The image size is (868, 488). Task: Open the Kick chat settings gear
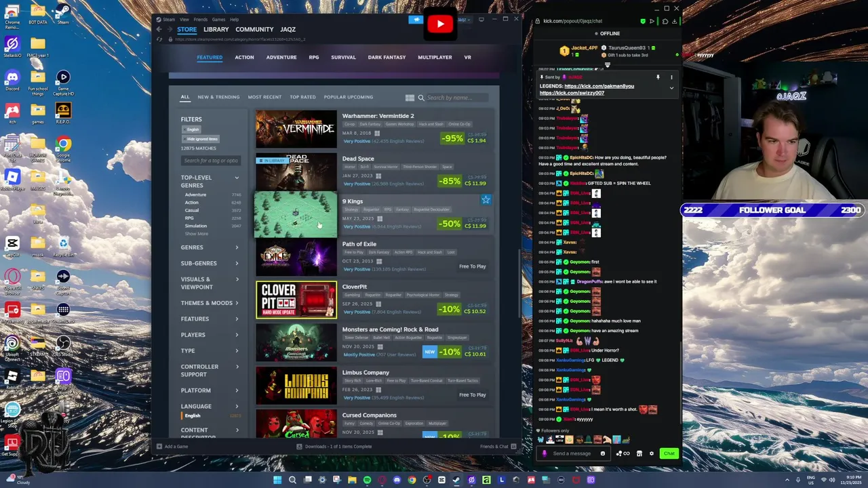[652, 453]
